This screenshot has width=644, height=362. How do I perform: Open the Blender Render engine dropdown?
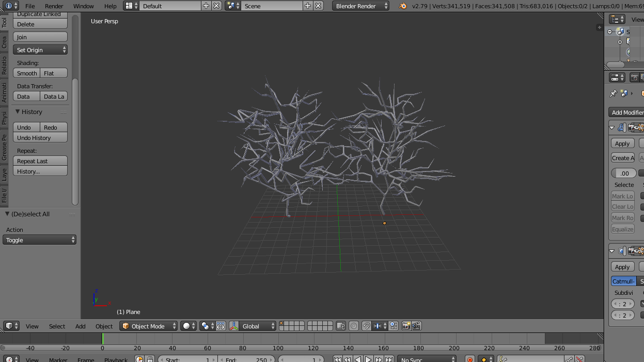[361, 6]
